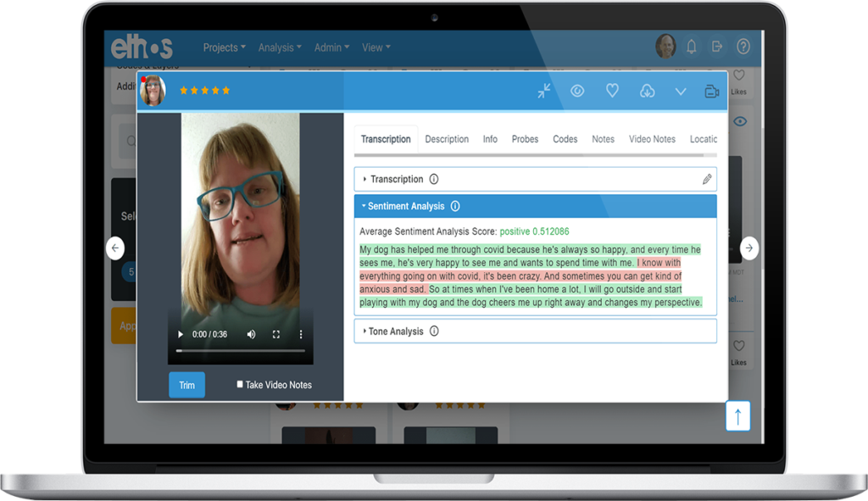Enter video fullscreen mode
The width and height of the screenshot is (868, 501).
click(x=276, y=334)
